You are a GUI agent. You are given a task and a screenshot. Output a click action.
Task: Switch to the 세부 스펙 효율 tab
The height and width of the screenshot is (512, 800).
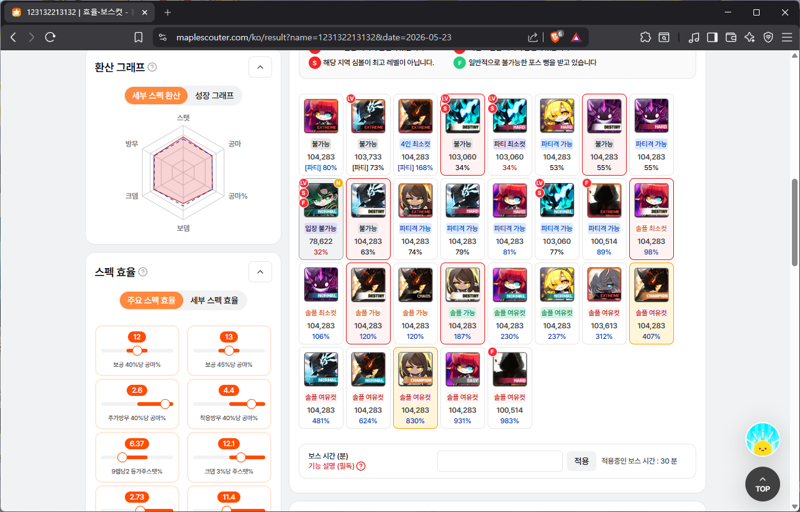[214, 300]
